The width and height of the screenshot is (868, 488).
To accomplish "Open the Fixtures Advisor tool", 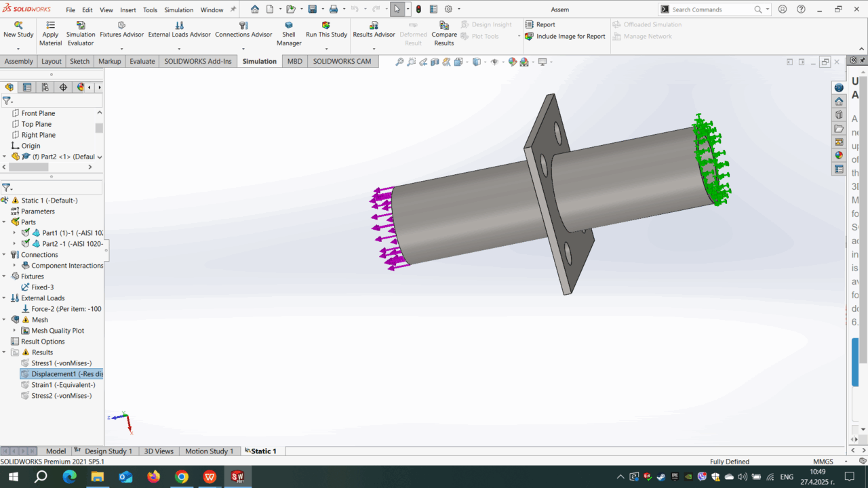I will pyautogui.click(x=121, y=25).
